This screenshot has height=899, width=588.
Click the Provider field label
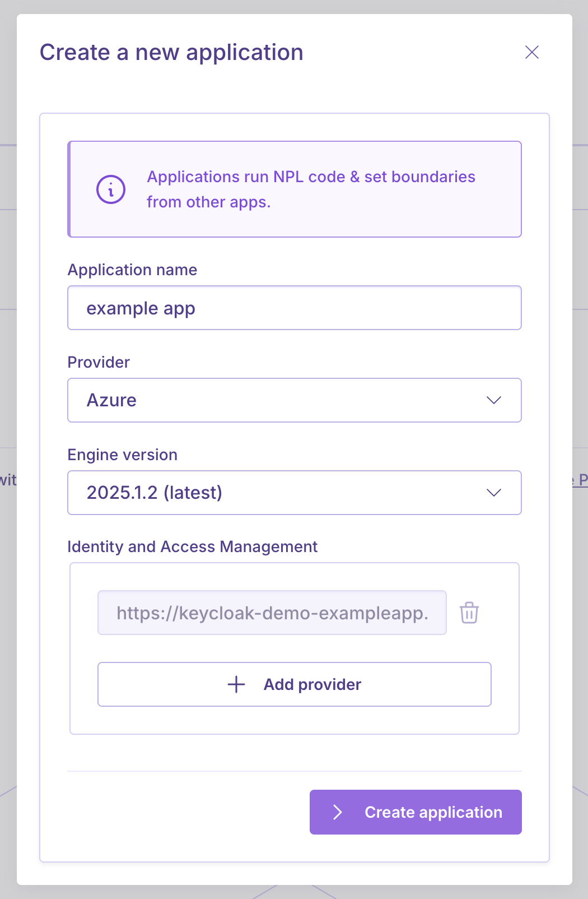(x=99, y=362)
